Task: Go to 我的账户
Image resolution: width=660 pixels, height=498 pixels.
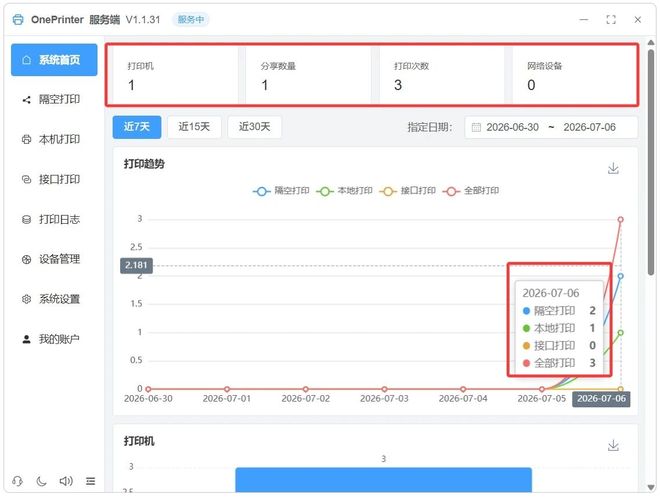Action: pyautogui.click(x=54, y=339)
